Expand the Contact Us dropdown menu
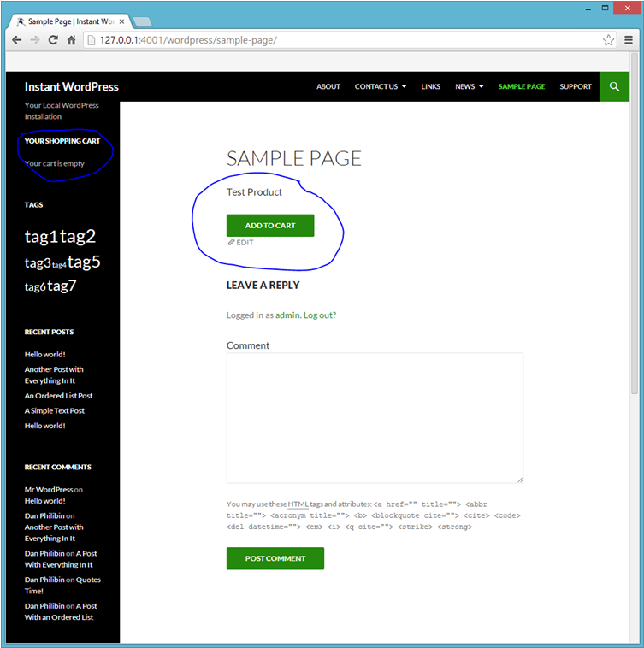644x648 pixels. pos(381,86)
